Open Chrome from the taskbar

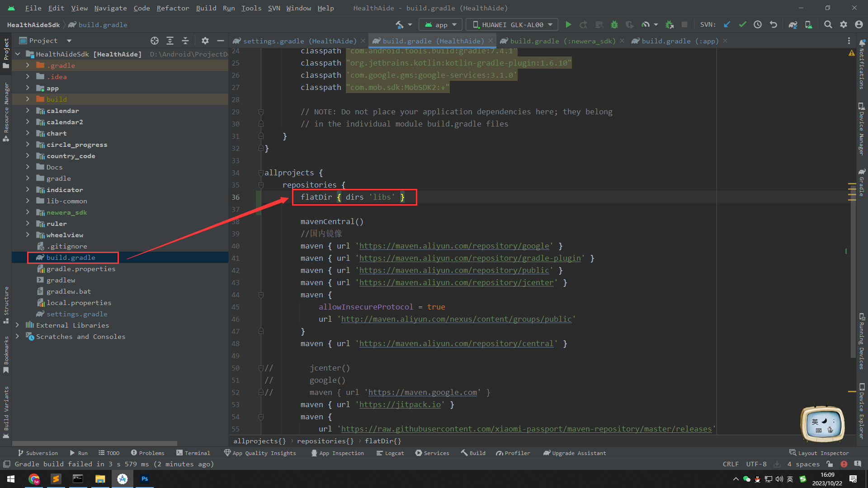(x=34, y=479)
